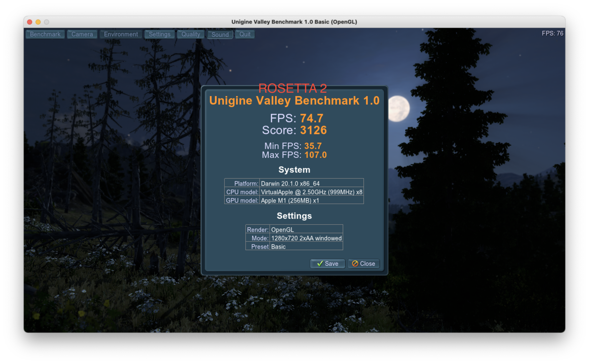
Task: Save the benchmark results
Action: pyautogui.click(x=328, y=264)
